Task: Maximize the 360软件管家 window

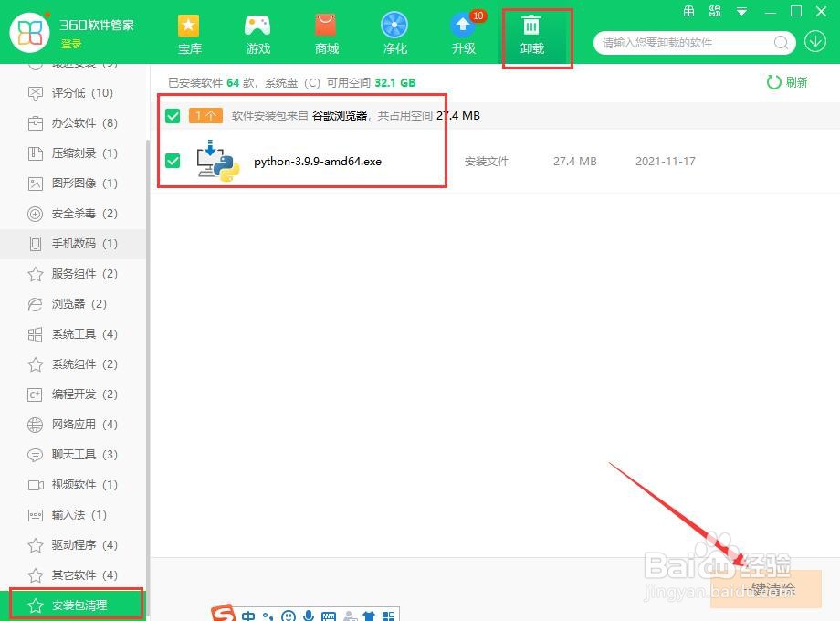Action: coord(796,11)
